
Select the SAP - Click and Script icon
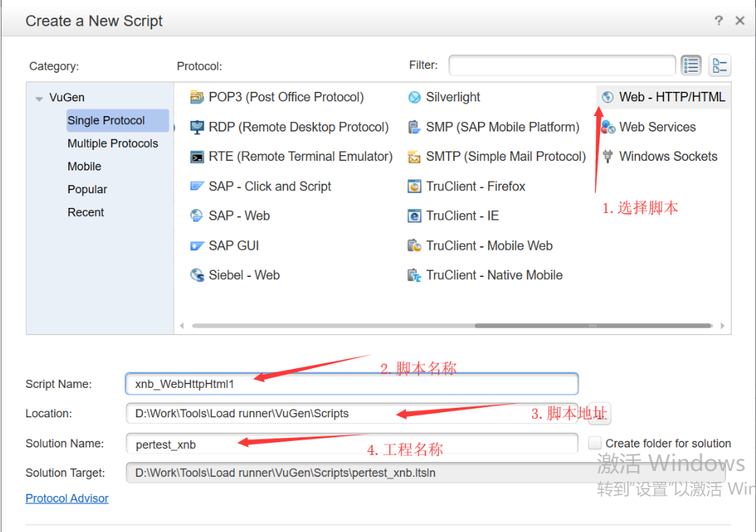(196, 187)
